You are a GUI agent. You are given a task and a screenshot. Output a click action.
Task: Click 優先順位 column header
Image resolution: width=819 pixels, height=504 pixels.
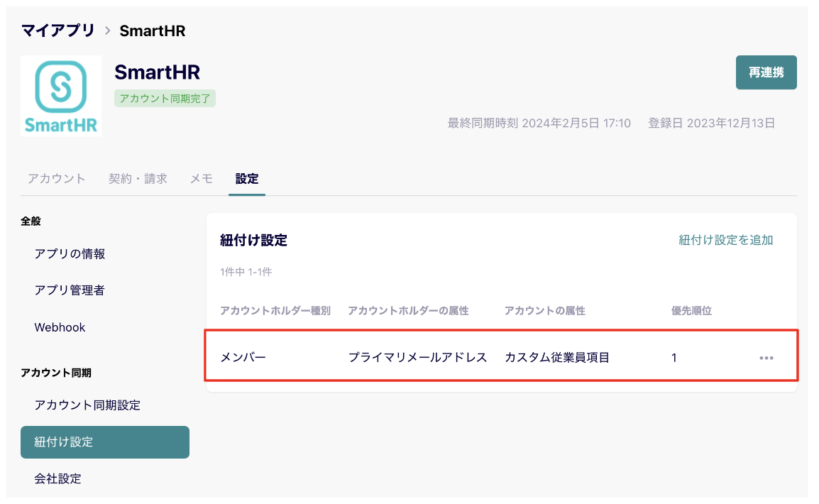point(691,311)
